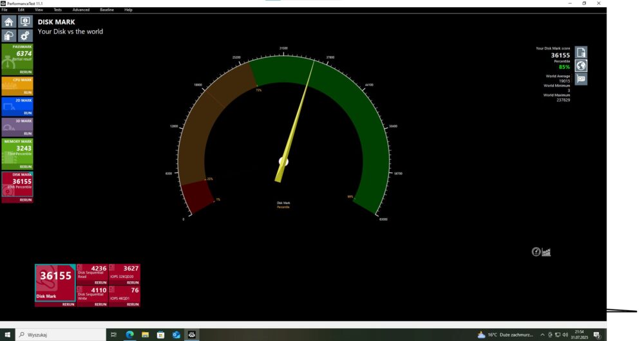Open the View menu
The image size is (644, 341).
click(x=39, y=10)
